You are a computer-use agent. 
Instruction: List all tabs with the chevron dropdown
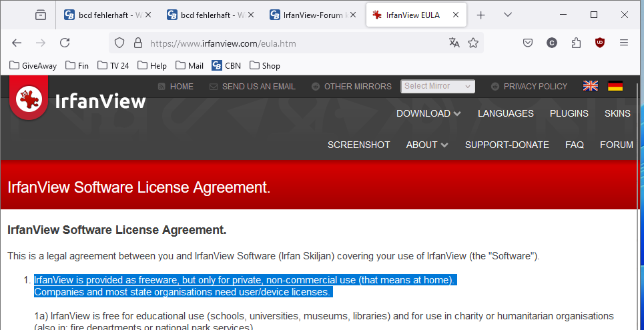[508, 15]
